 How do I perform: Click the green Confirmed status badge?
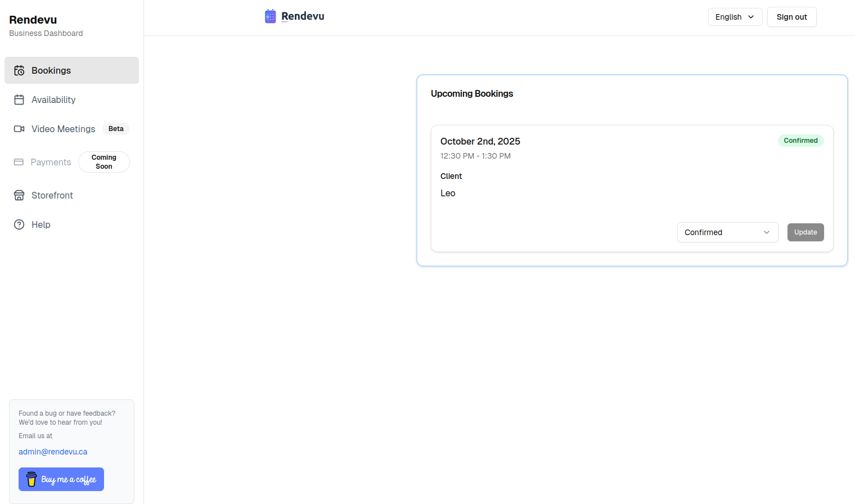pyautogui.click(x=800, y=141)
